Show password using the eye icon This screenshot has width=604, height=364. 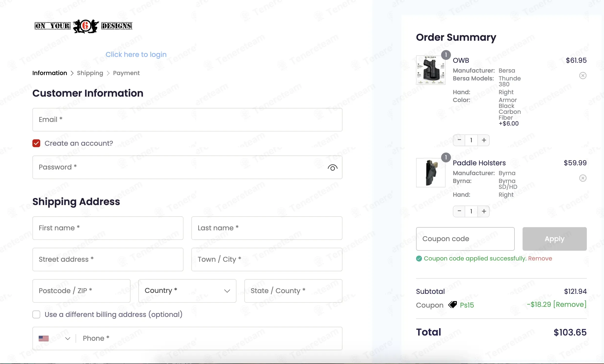click(332, 168)
